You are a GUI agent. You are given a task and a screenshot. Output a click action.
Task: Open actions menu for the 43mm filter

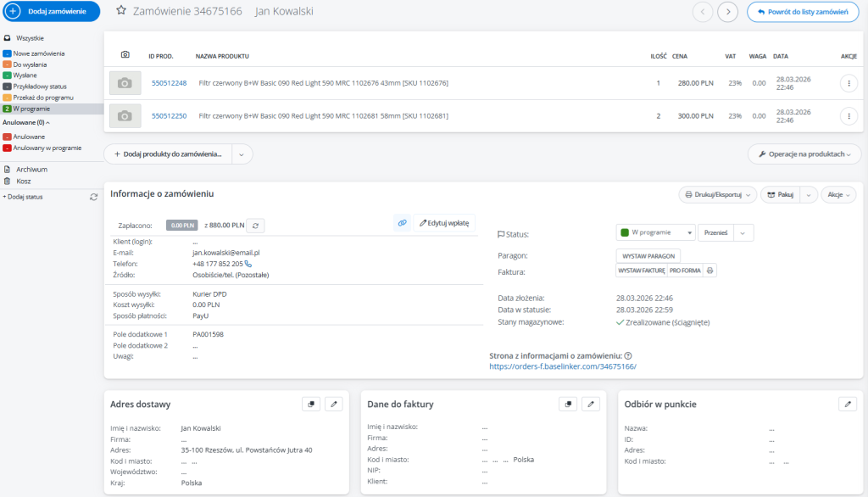point(849,83)
